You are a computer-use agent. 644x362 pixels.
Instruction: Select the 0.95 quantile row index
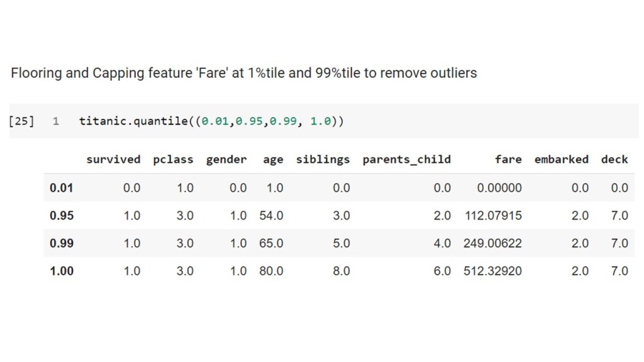click(62, 216)
